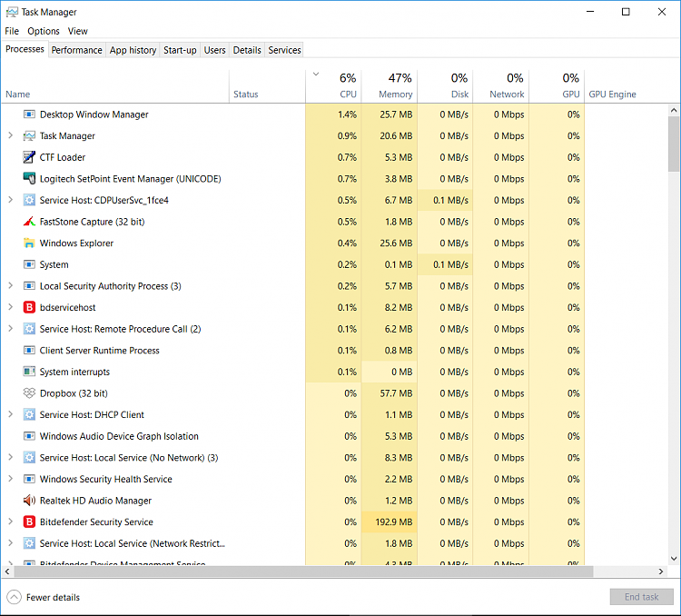Click the 192.9 MB memory cell

pyautogui.click(x=390, y=522)
